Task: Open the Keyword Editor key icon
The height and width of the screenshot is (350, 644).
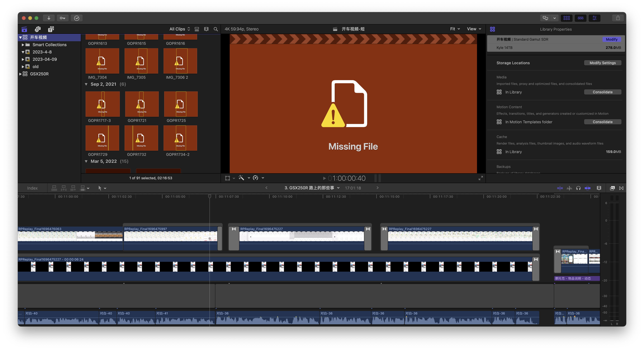Action: click(x=62, y=18)
